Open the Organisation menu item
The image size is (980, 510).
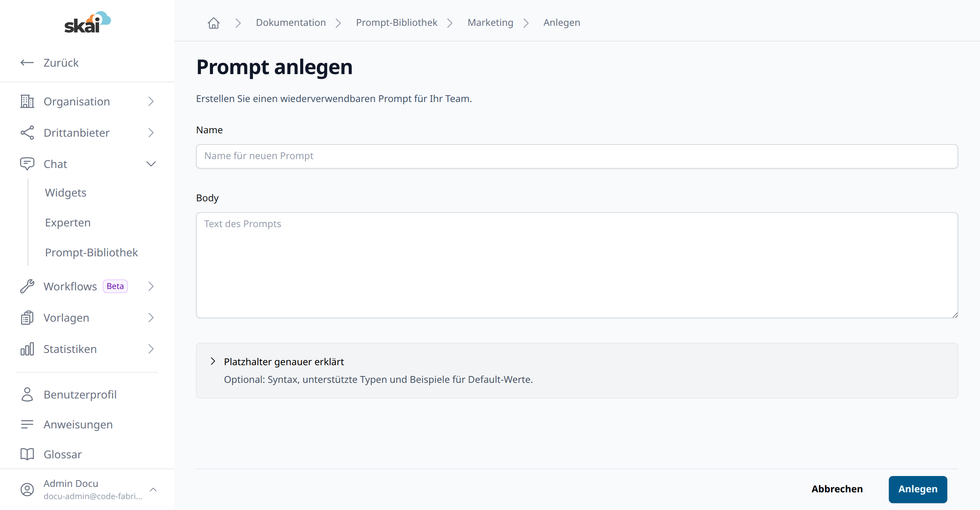click(x=87, y=101)
